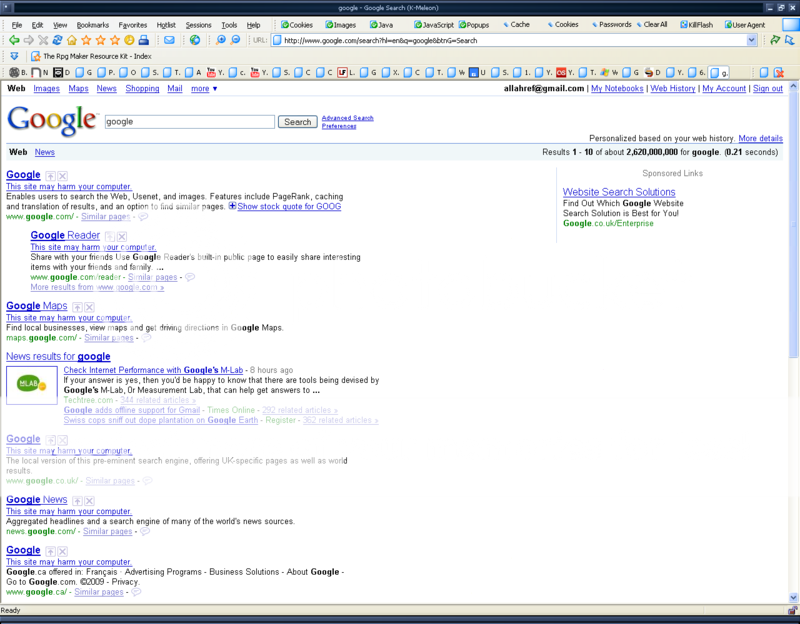800x624 pixels.
Task: Open the Advanced Search link
Action: pos(347,118)
